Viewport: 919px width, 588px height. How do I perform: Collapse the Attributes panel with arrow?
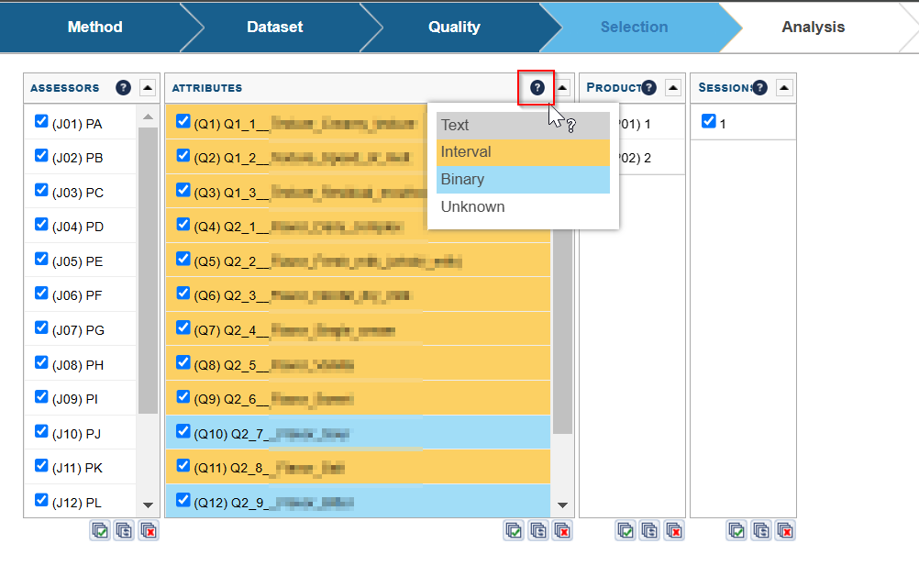point(563,88)
